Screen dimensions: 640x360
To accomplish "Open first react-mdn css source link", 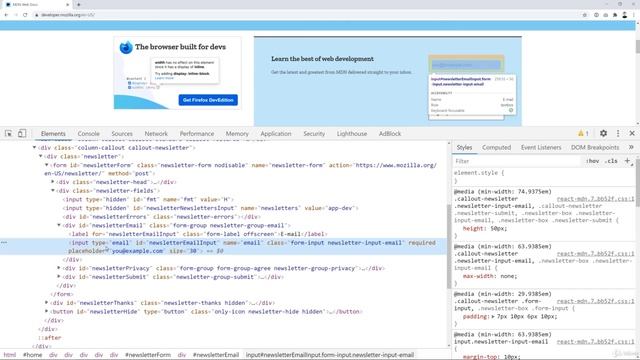I will pos(596,199).
